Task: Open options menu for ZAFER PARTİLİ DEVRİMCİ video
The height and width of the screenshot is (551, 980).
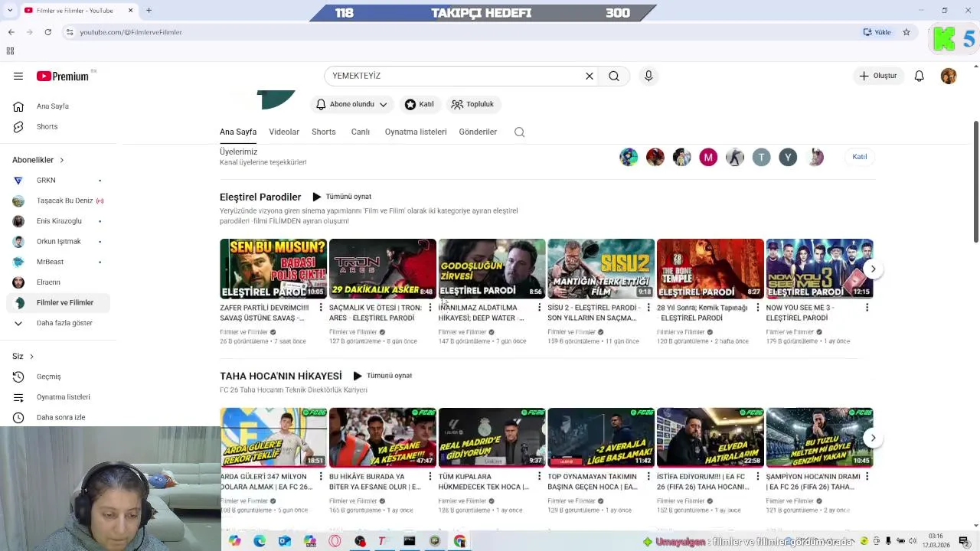Action: [x=321, y=308]
